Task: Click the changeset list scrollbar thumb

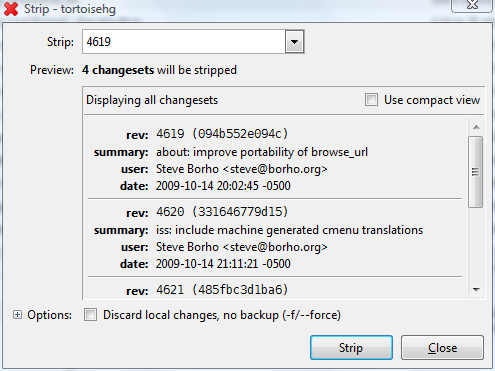Action: [476, 172]
